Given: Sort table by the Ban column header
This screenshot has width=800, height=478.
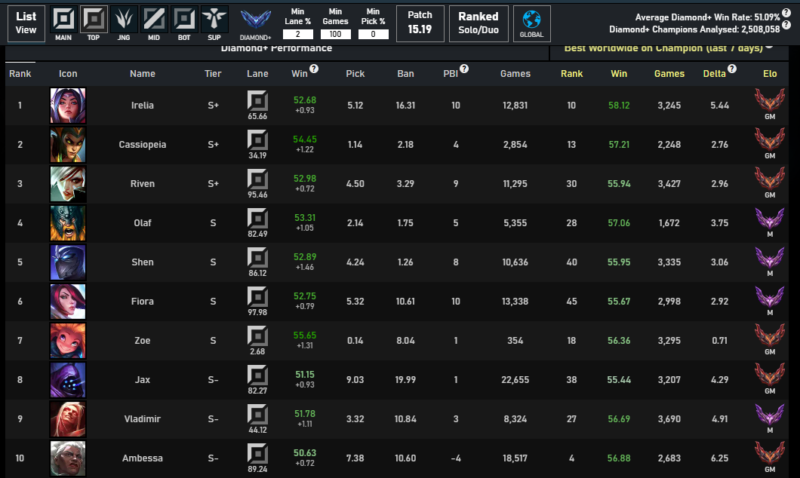Looking at the screenshot, I should (405, 73).
